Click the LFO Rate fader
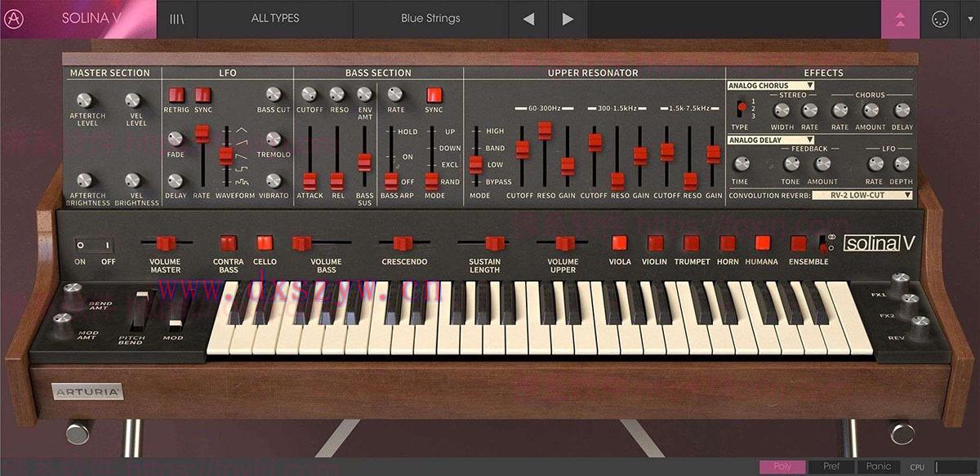This screenshot has width=980, height=476. tap(202, 158)
